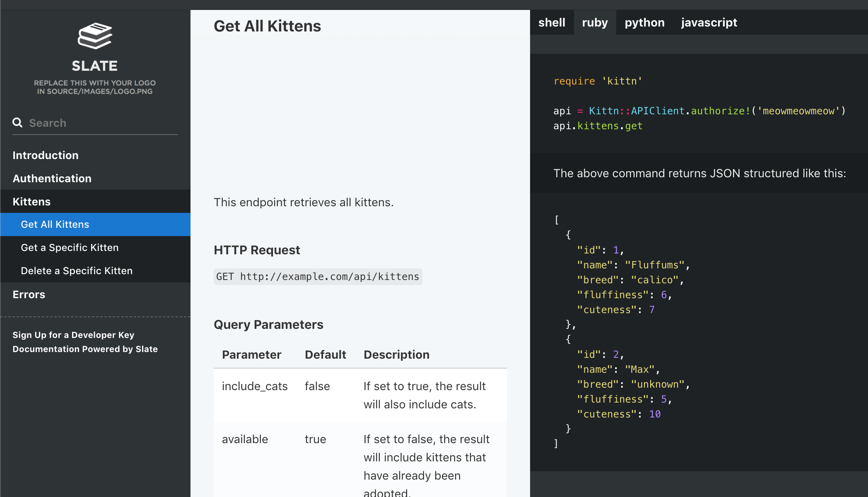This screenshot has height=497, width=868.
Task: Click the Kittn::APIClient.authorize! code line
Action: point(699,111)
